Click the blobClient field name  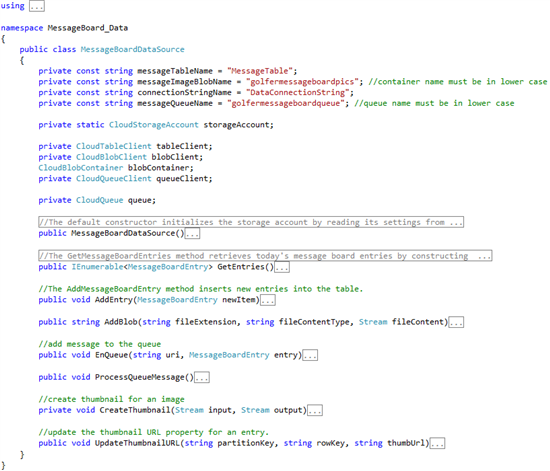click(175, 157)
